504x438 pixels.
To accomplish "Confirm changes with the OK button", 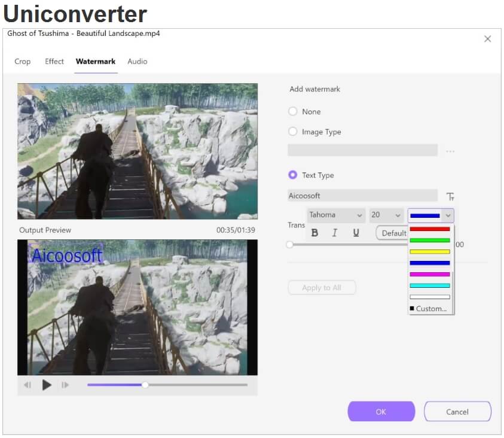I will (x=381, y=411).
